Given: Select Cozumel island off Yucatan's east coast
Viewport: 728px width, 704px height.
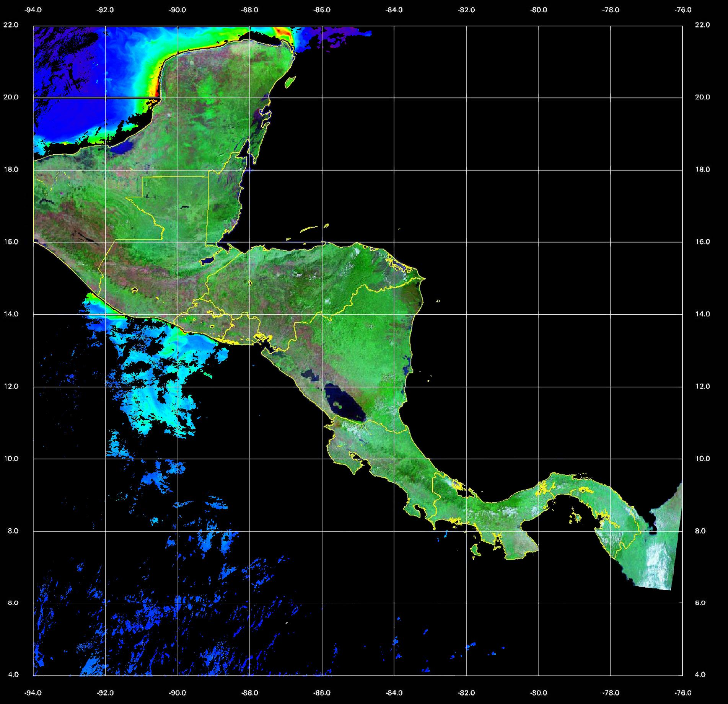Looking at the screenshot, I should click(290, 82).
